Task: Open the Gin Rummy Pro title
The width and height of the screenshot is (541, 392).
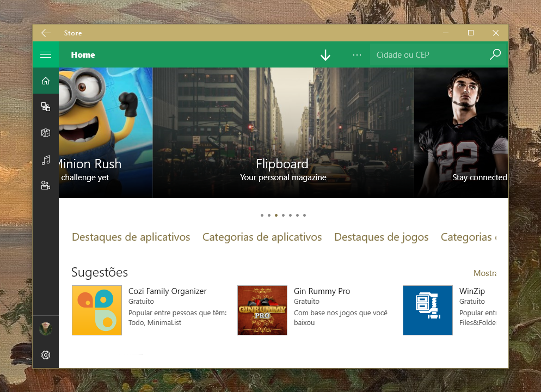Action: [x=322, y=291]
